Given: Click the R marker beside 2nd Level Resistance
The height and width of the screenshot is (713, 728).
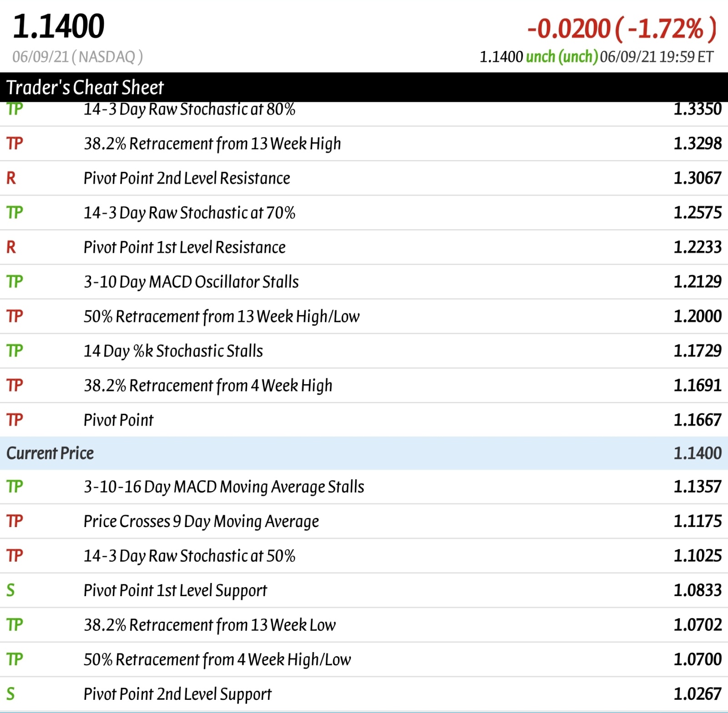Looking at the screenshot, I should point(11,178).
